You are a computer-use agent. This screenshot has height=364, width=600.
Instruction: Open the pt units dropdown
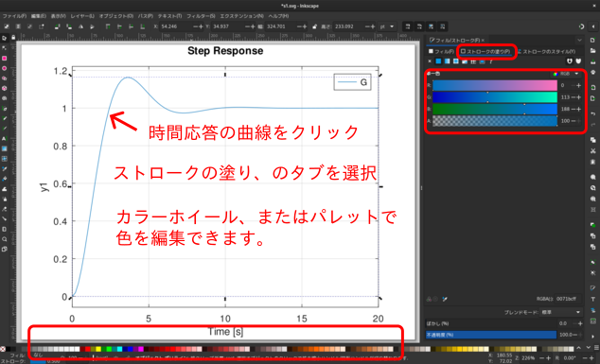(x=387, y=26)
